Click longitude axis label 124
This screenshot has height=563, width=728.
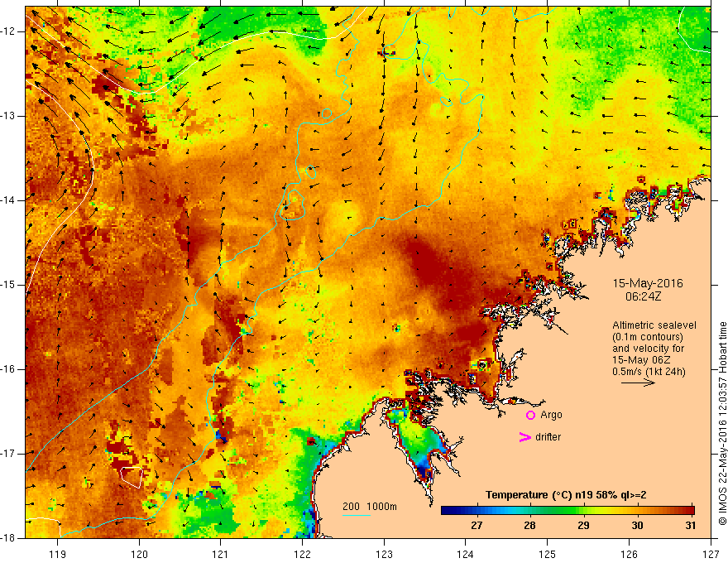tap(466, 554)
